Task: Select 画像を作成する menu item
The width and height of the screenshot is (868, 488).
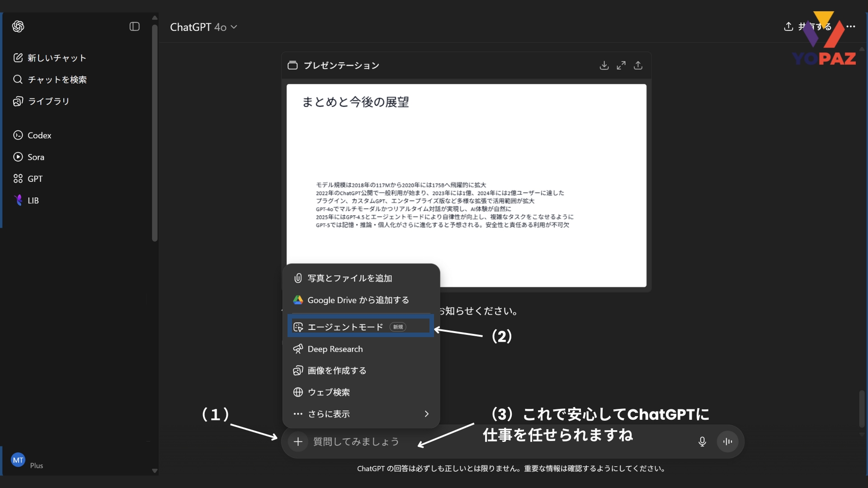Action: tap(361, 371)
